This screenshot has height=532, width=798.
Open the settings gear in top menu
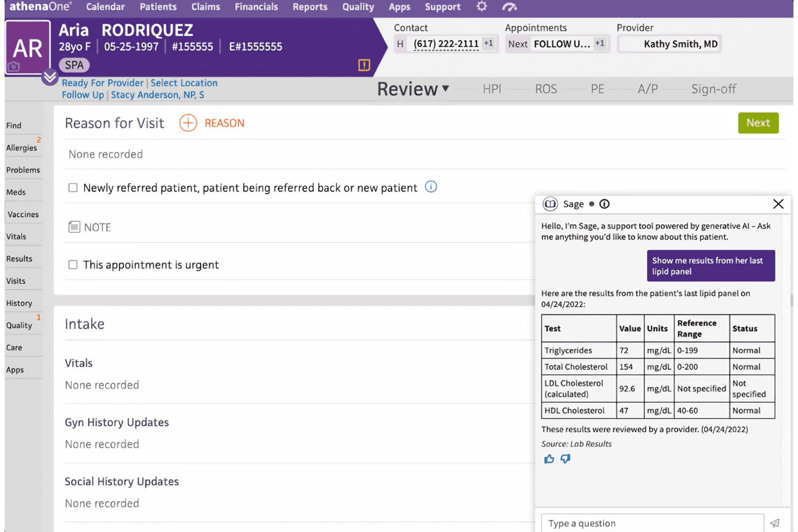[x=481, y=6]
